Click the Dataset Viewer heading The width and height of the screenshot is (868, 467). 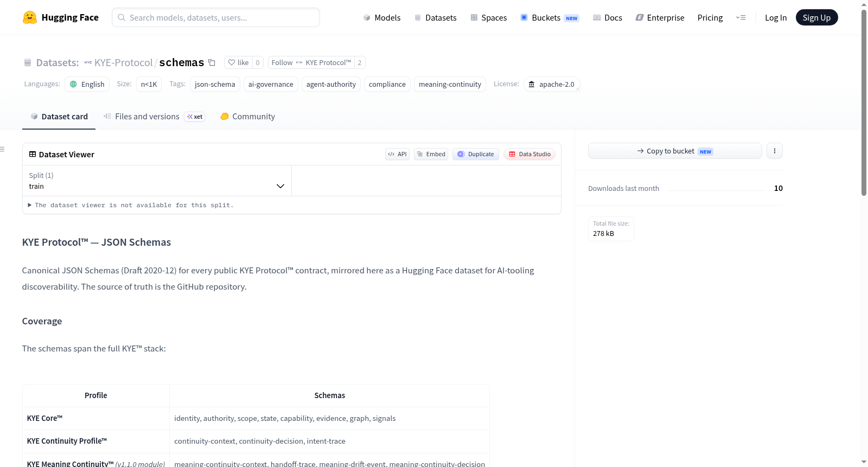click(x=66, y=155)
